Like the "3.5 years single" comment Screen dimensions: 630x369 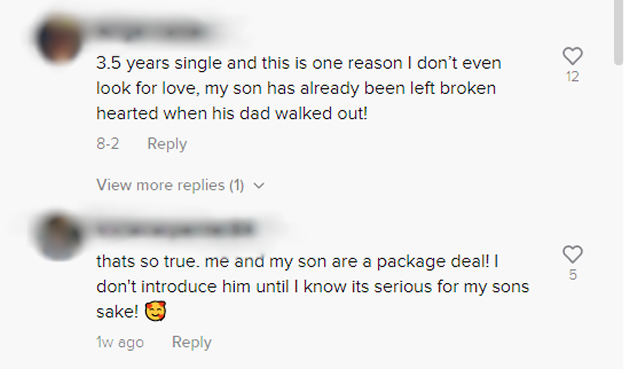pos(572,56)
